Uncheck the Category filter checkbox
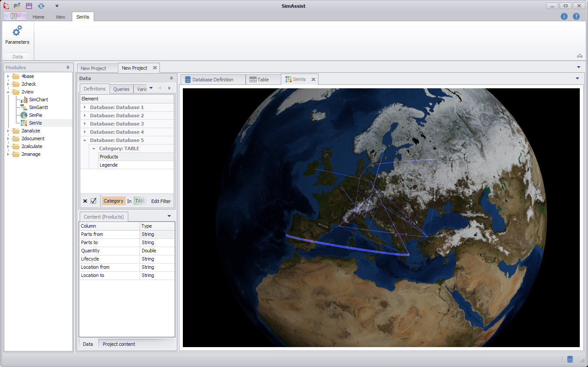This screenshot has height=367, width=588. click(93, 200)
